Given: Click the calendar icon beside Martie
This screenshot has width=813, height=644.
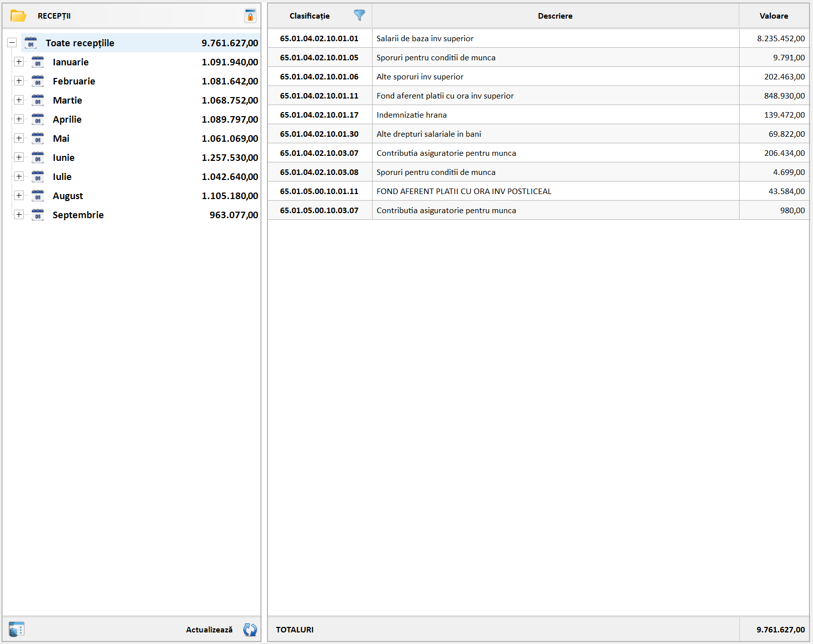Looking at the screenshot, I should [38, 100].
